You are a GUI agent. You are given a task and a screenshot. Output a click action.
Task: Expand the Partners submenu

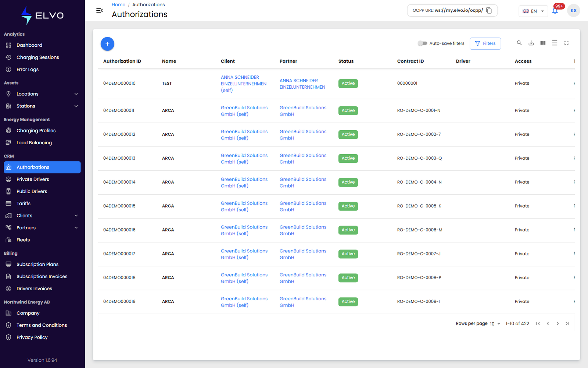pos(76,228)
